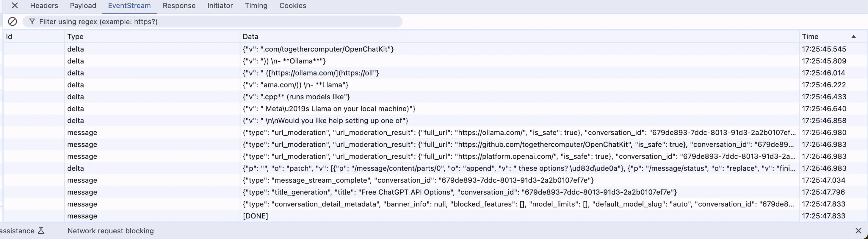The width and height of the screenshot is (868, 239).
Task: Clear all event stream messages
Action: (x=12, y=21)
